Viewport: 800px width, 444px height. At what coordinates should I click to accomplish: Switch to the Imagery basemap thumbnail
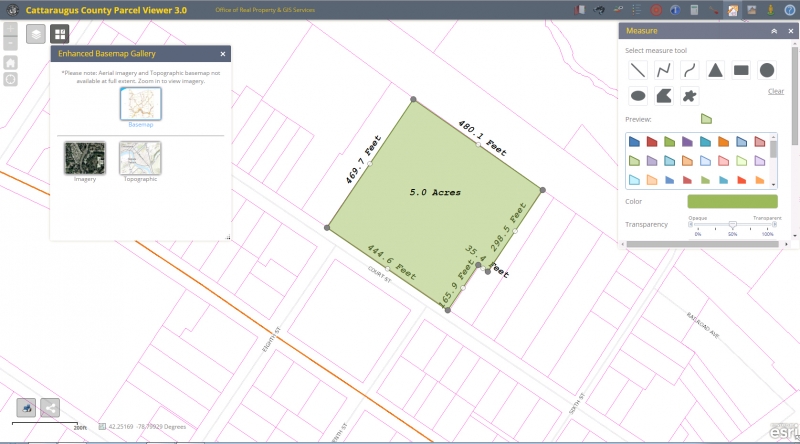pos(84,158)
